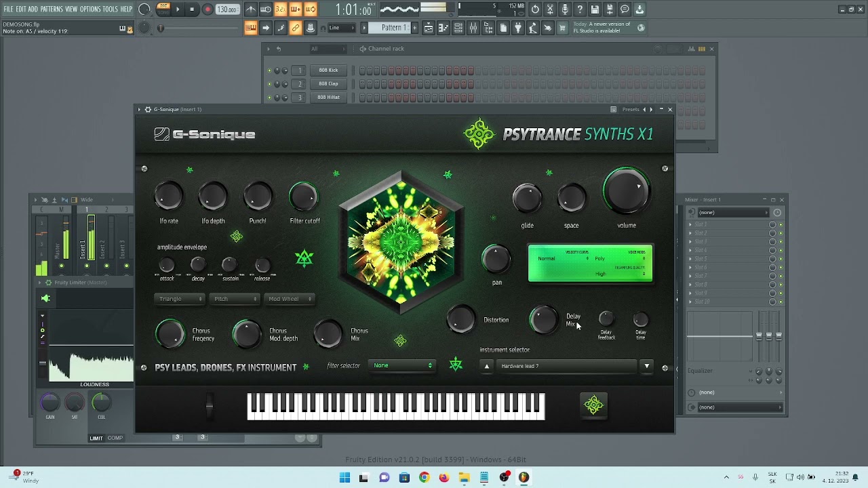Open Google Chrome from taskbar
This screenshot has height=488, width=868.
(425, 478)
